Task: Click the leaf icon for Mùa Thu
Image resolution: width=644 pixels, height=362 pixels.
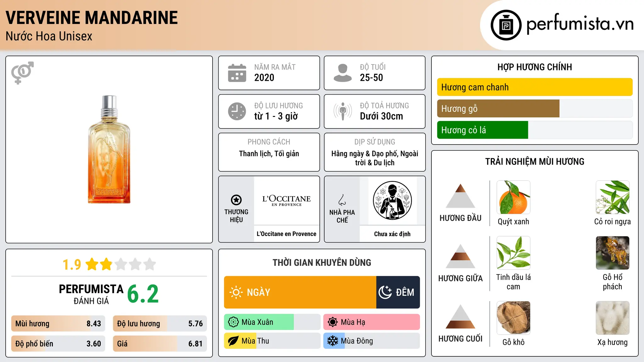Action: point(233,341)
